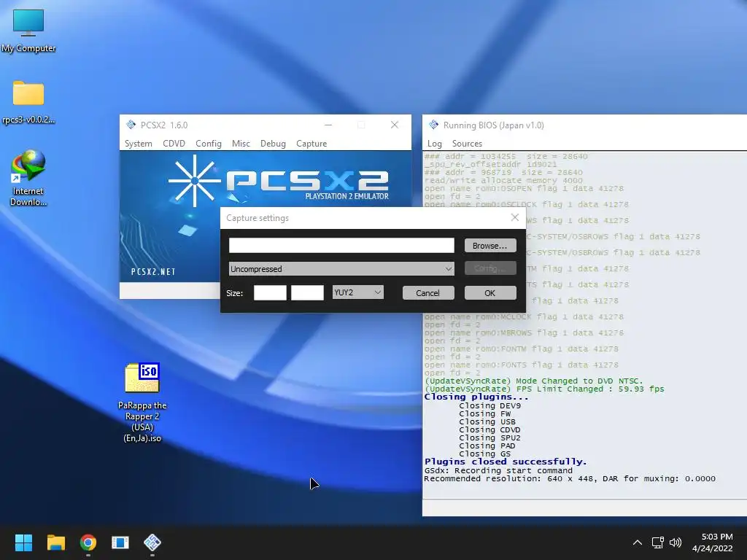Click the BIOS log window title icon
Viewport: 747px width, 560px height.
(433, 125)
